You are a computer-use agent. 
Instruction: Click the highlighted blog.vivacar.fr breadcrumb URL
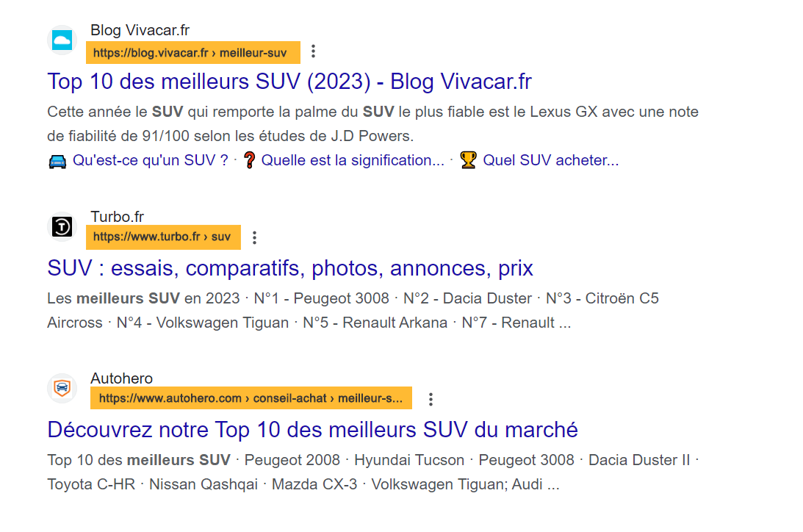[x=192, y=52]
